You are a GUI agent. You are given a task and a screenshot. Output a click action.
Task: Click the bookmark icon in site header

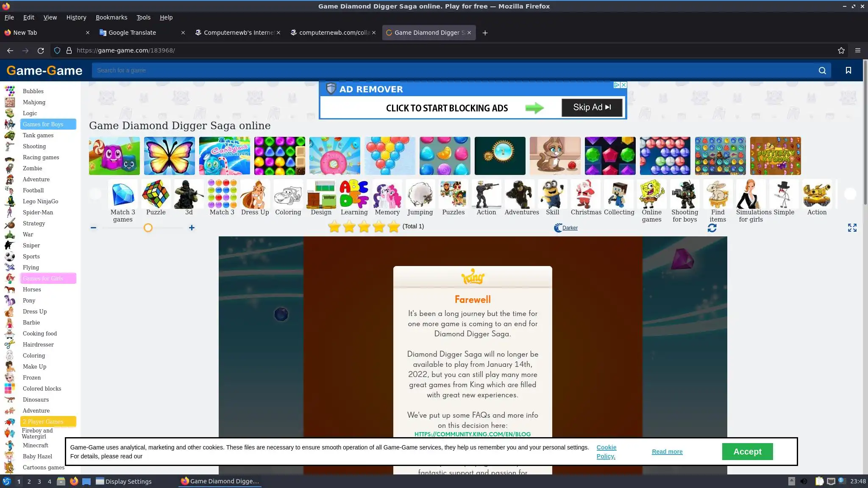click(x=848, y=71)
